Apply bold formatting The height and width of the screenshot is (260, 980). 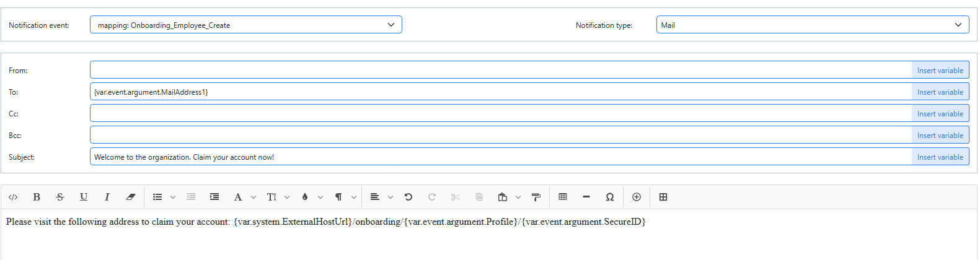tap(37, 197)
